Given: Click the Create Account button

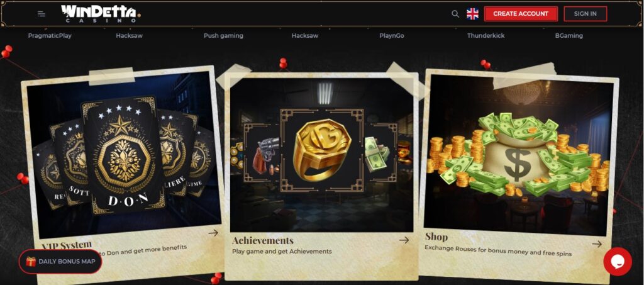Looking at the screenshot, I should tap(521, 14).
